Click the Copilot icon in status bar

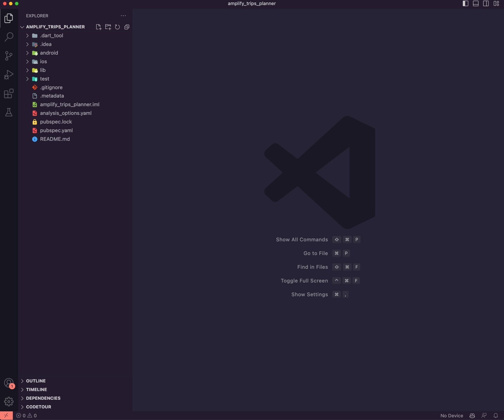click(x=472, y=416)
